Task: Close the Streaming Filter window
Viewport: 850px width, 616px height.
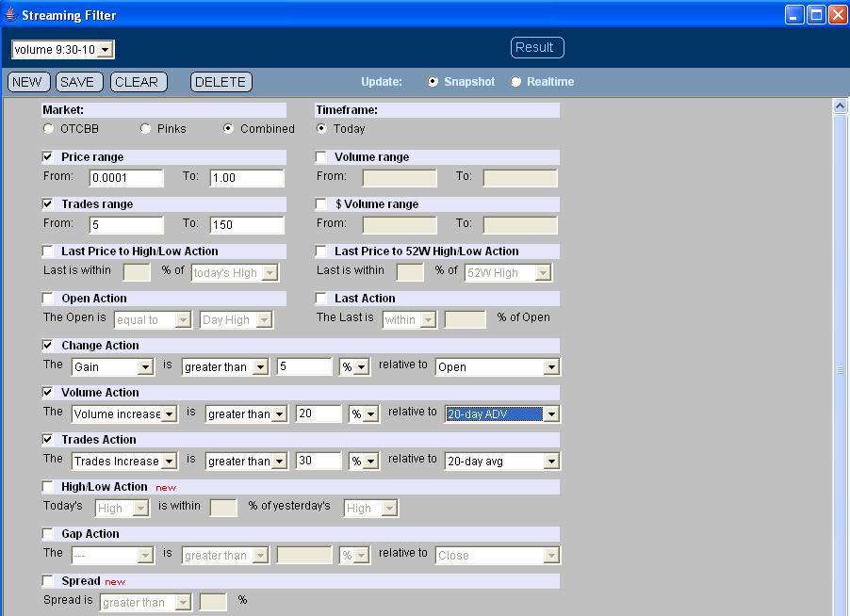Action: tap(838, 15)
